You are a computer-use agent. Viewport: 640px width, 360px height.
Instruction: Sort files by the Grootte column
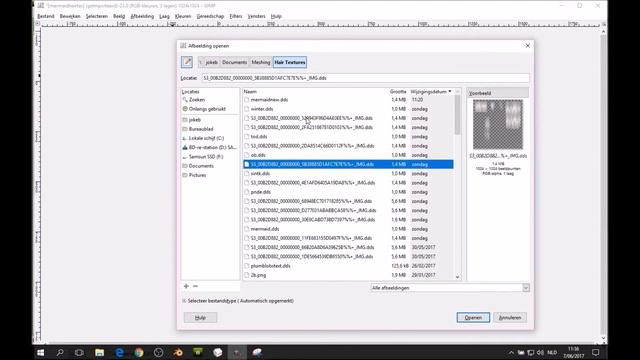[398, 91]
